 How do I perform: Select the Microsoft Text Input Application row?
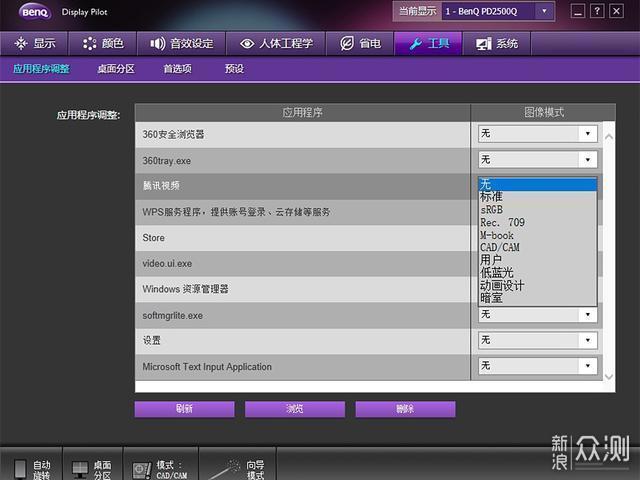(x=302, y=367)
